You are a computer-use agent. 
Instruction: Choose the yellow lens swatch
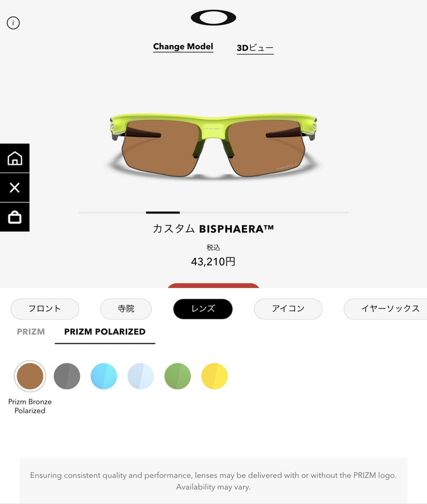[215, 376]
